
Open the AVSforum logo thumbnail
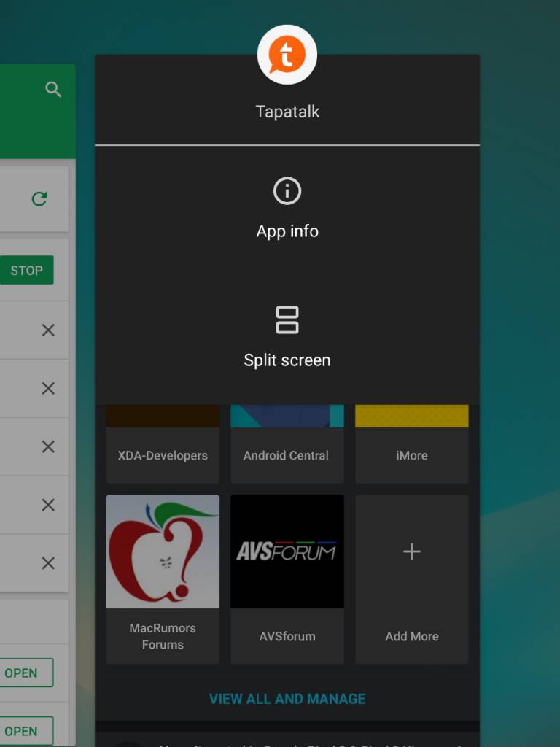point(287,551)
